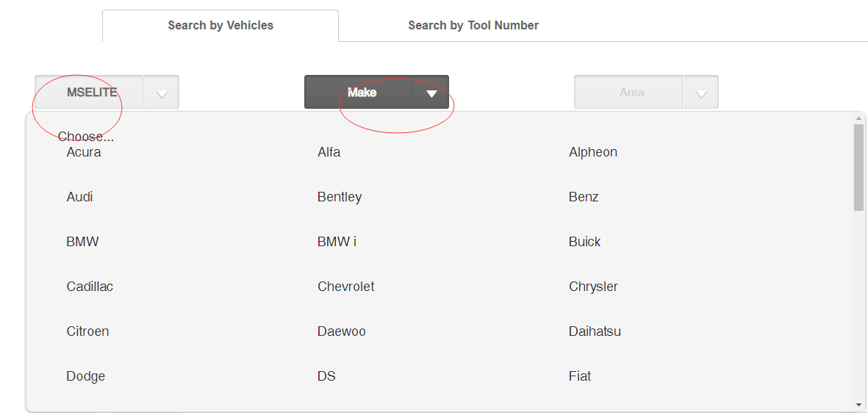The width and height of the screenshot is (868, 413).
Task: Select BMW i from the list
Action: [337, 242]
